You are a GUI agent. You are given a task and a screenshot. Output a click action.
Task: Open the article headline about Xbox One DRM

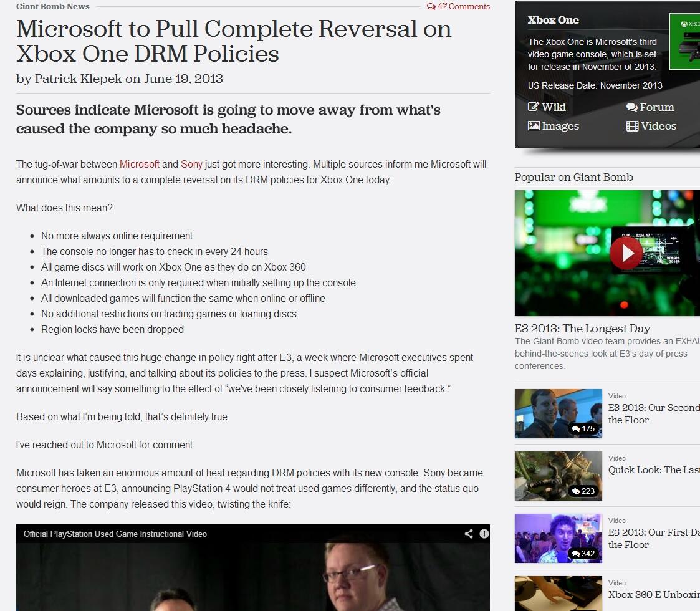coord(234,41)
